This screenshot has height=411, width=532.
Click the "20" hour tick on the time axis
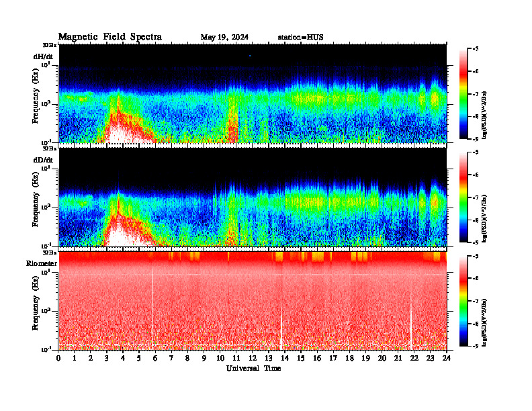click(382, 358)
